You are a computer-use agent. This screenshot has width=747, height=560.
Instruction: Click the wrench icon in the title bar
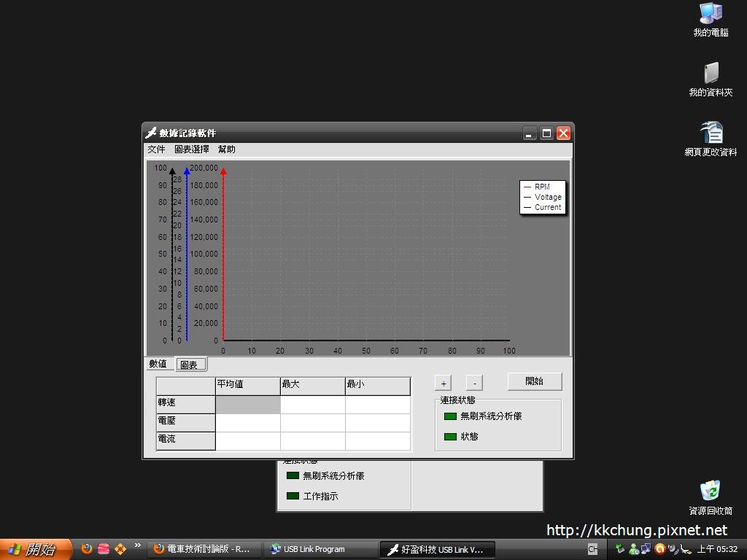(150, 133)
